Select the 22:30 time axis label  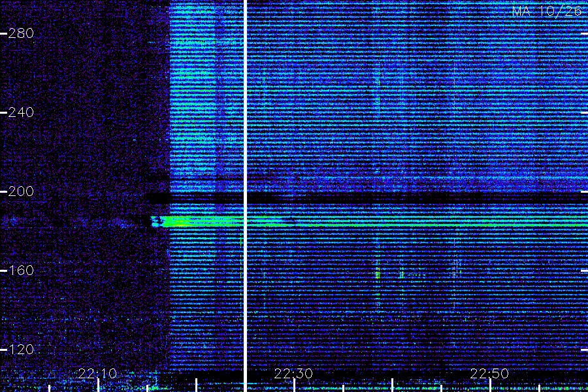(x=293, y=374)
